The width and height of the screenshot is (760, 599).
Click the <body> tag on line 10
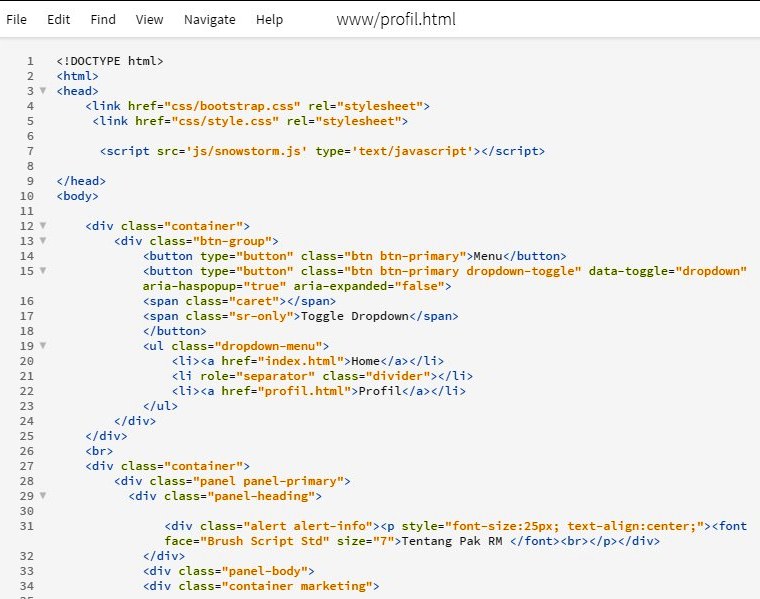point(78,196)
